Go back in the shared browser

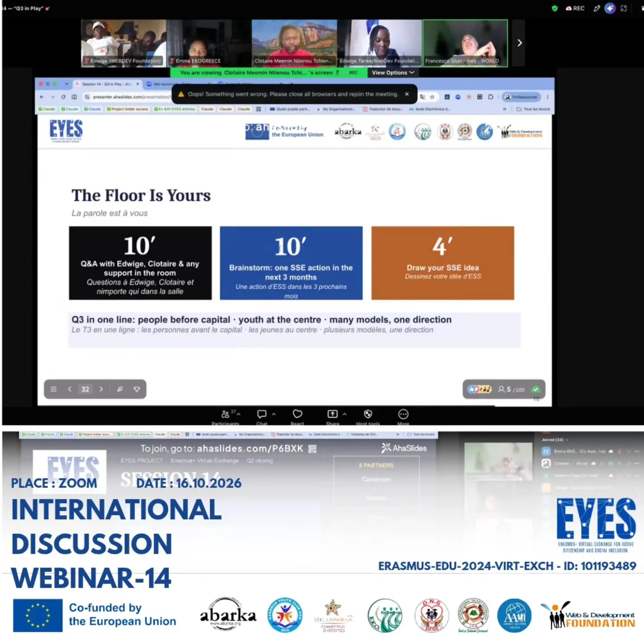tap(42, 97)
